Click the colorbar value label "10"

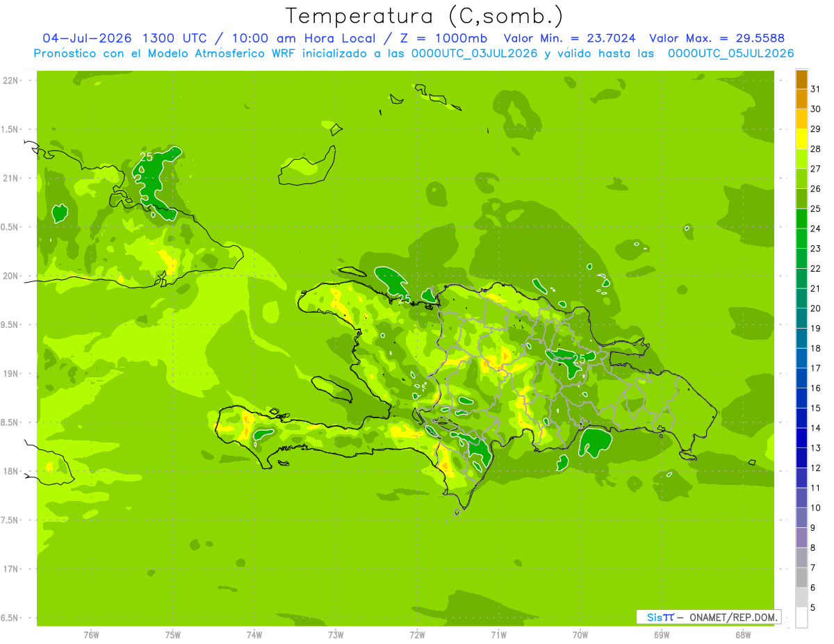click(817, 508)
